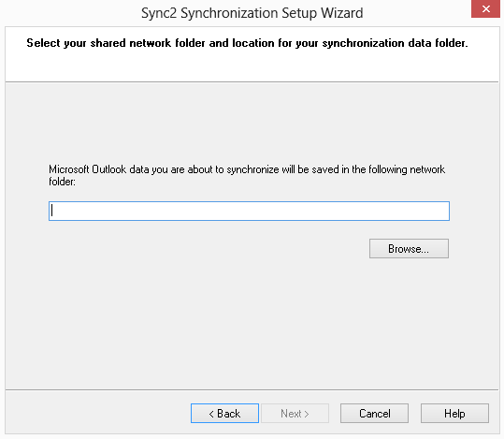Cancel the synchronization setup wizard
Viewport: 504px width, 439px height.
[x=374, y=413]
